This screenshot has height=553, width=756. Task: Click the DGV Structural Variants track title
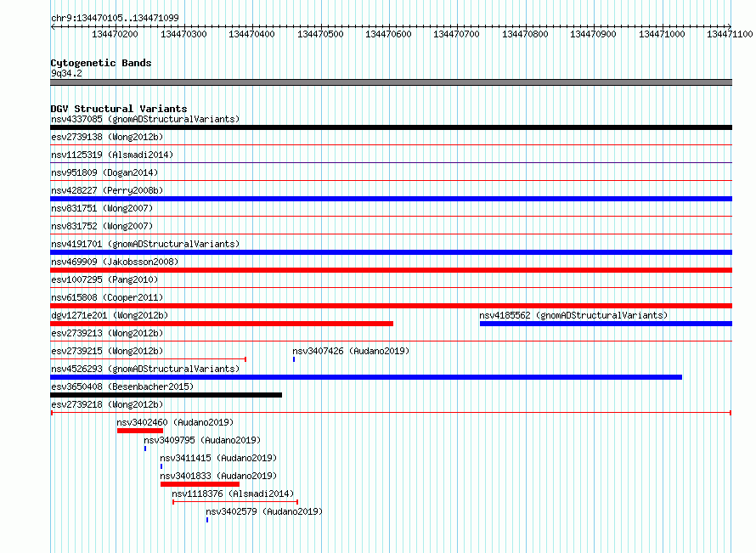click(x=119, y=109)
